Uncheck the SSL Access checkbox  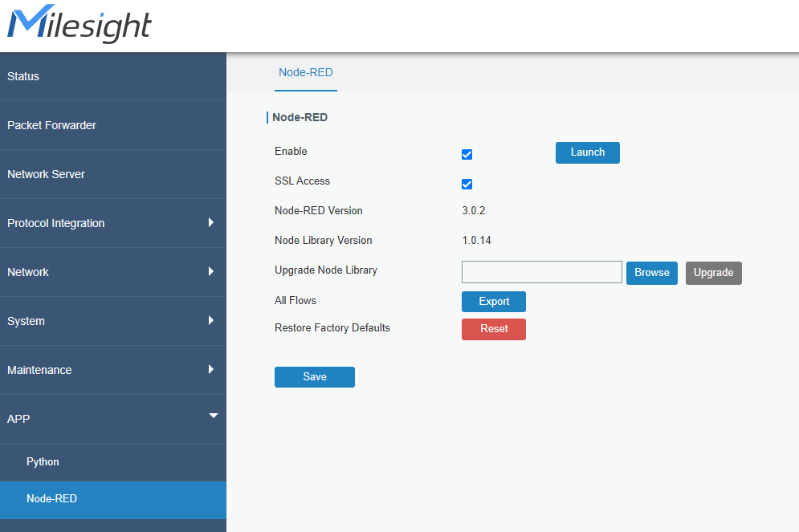tap(467, 185)
